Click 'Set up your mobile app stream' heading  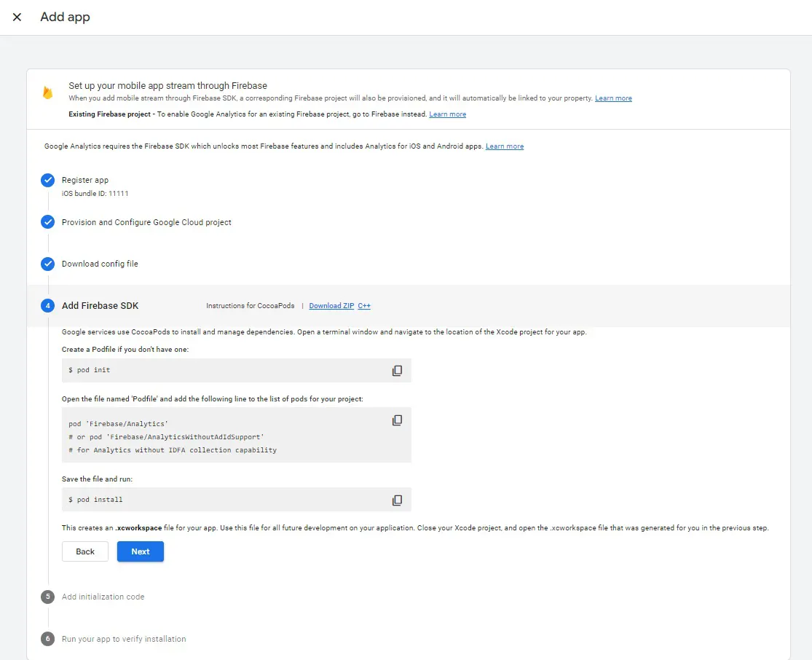click(167, 85)
